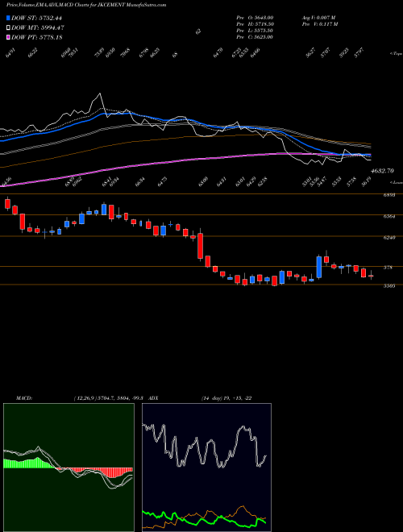Click the EMA line peak on the price chart
The image size is (403, 532).
click(100, 94)
